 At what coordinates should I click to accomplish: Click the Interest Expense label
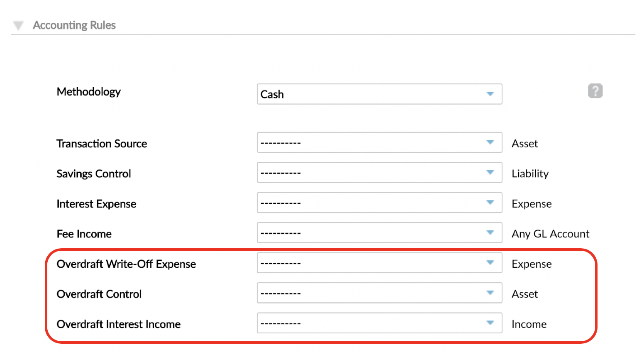(x=96, y=204)
